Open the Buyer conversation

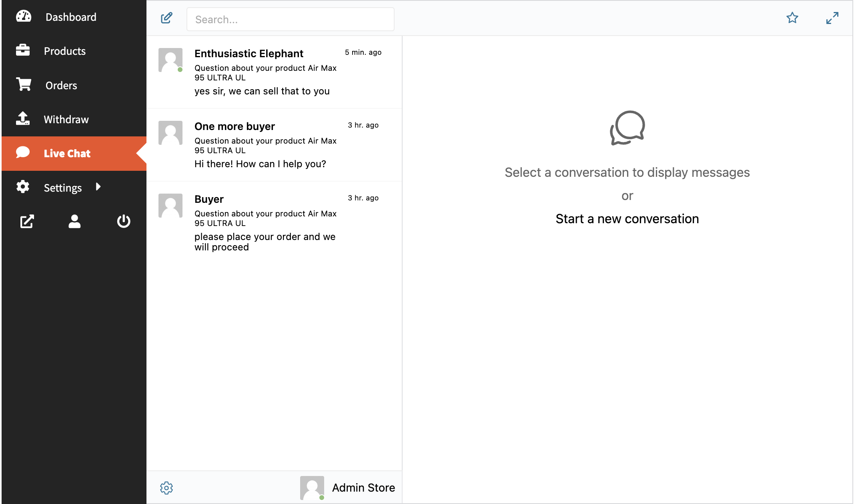pos(274,223)
